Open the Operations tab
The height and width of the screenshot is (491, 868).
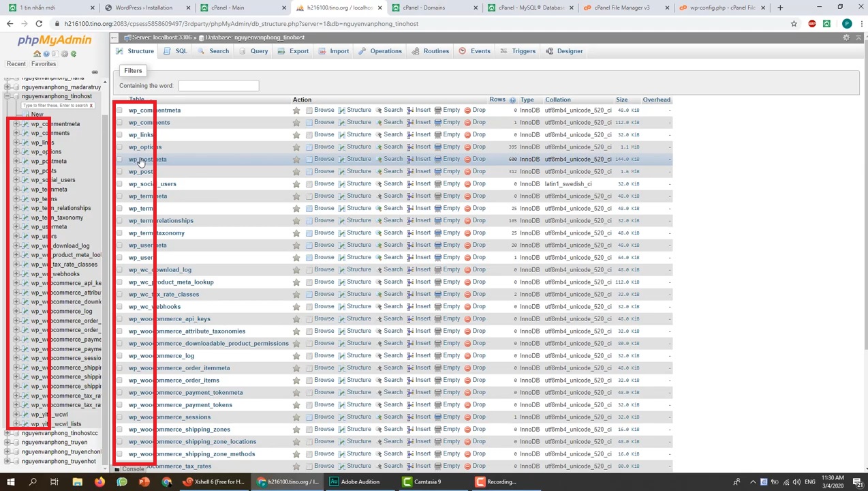[381, 51]
